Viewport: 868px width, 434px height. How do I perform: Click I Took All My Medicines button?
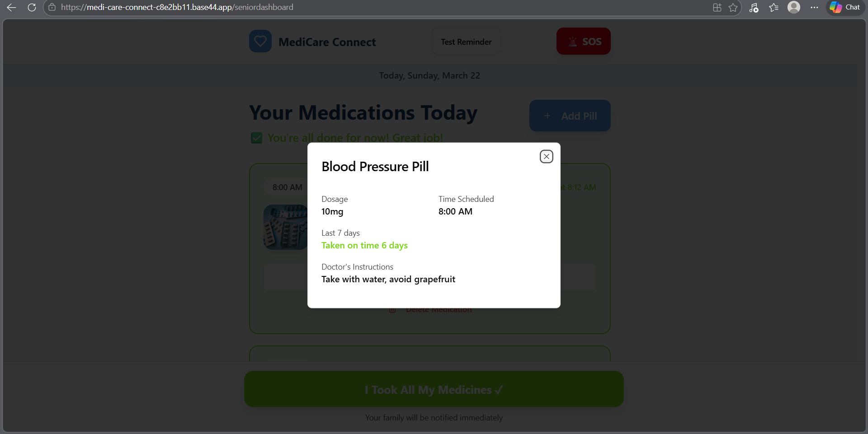click(434, 389)
